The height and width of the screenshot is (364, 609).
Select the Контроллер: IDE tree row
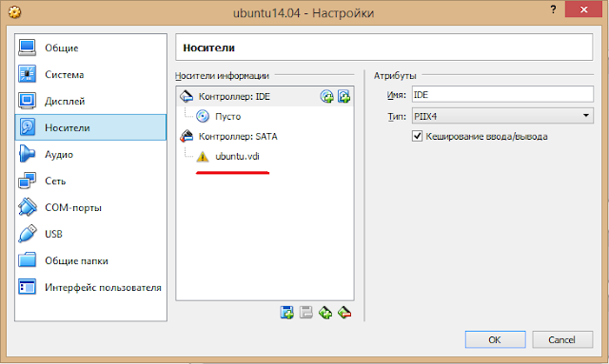(265, 97)
